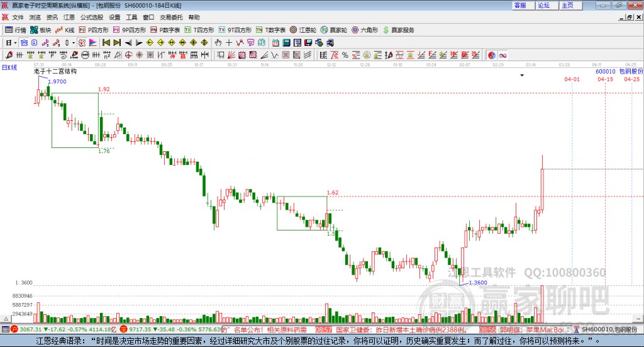Screen dimensions: 644x347
Task: Open the 江恩轮 Gann wheel
Action: pos(303,30)
